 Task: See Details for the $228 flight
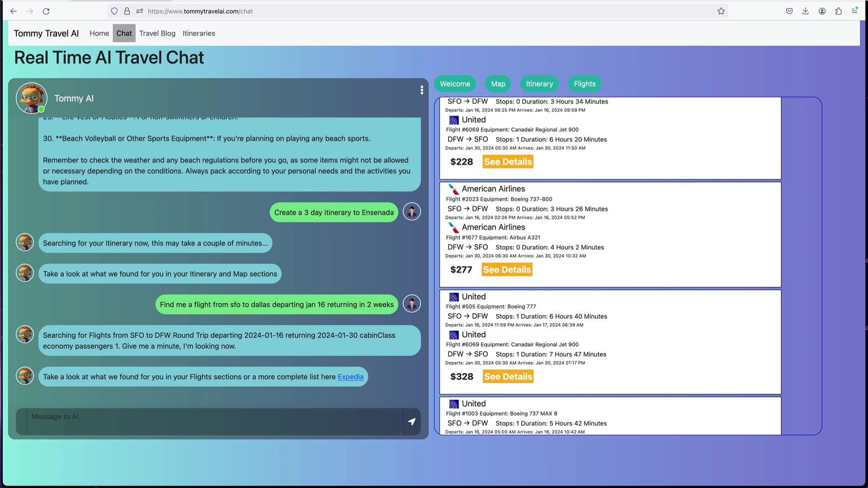coord(508,162)
